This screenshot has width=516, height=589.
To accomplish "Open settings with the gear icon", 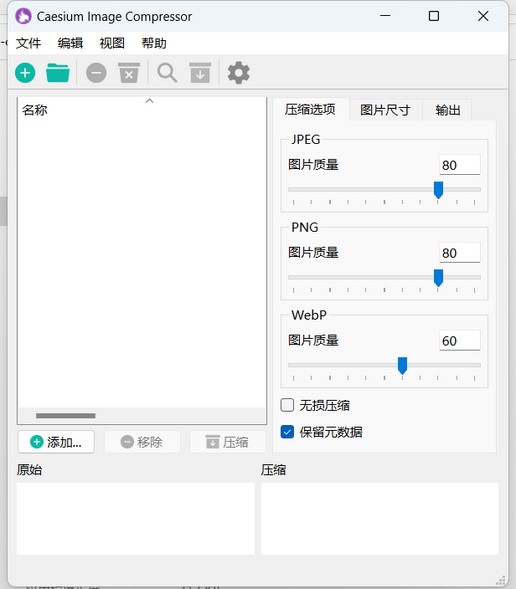I will click(238, 73).
